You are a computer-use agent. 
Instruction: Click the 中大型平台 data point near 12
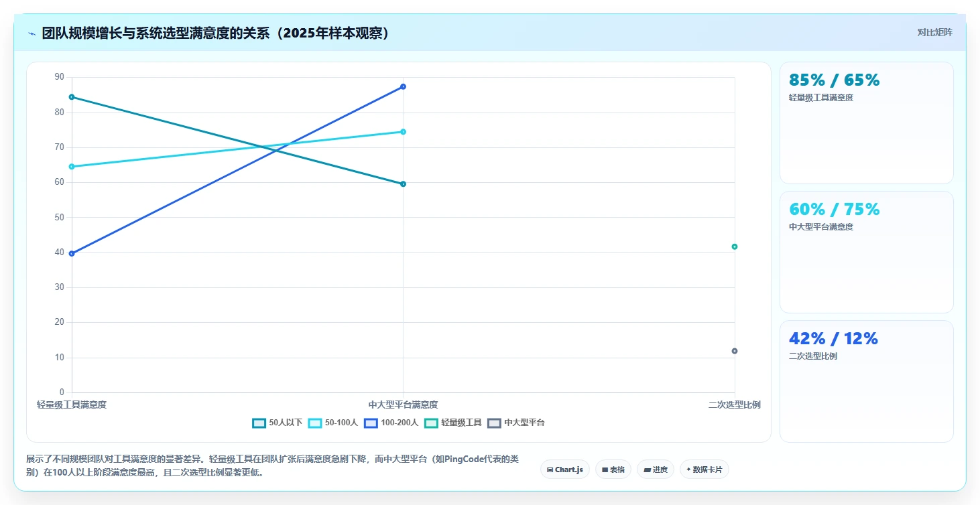735,351
